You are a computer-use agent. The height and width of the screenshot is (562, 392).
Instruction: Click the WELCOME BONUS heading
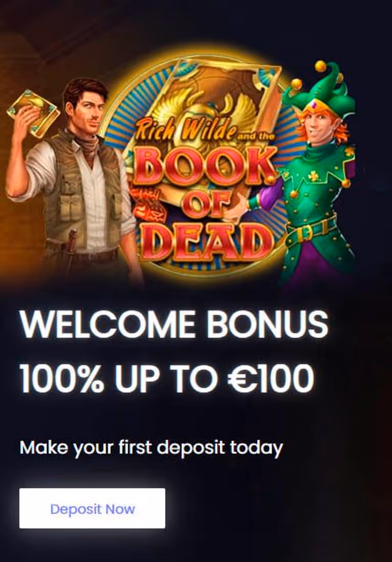click(174, 324)
